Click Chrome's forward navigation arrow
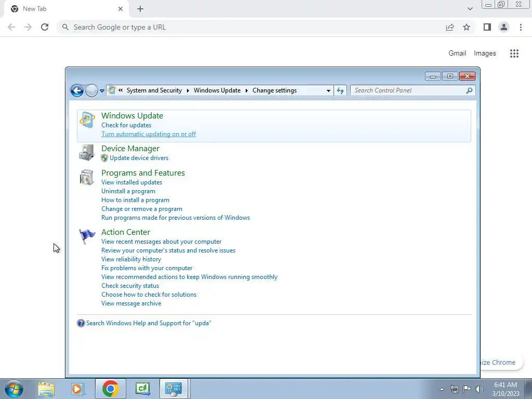Image resolution: width=532 pixels, height=399 pixels. [x=28, y=27]
